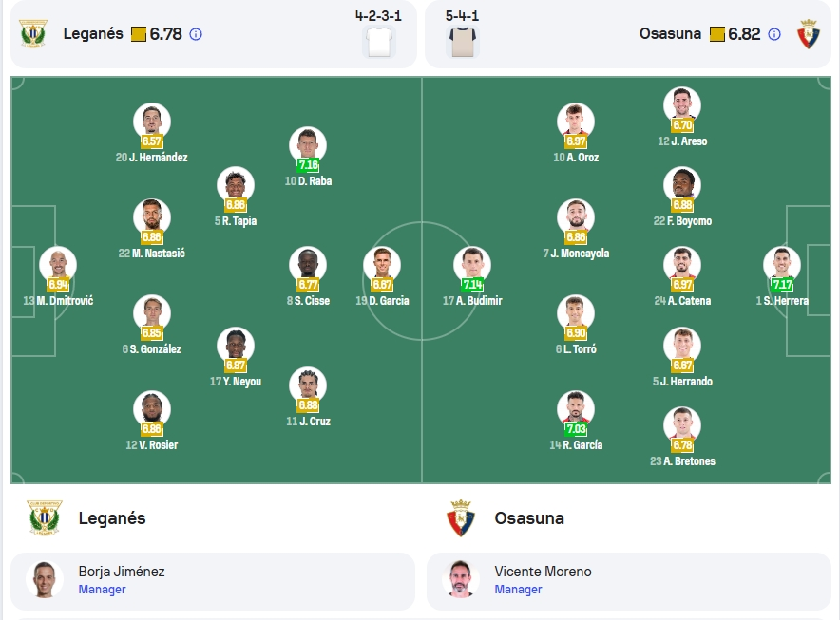Viewport: 840px width, 620px height.
Task: Select the Osasuna 5-4-1 kit icon
Action: point(463,41)
